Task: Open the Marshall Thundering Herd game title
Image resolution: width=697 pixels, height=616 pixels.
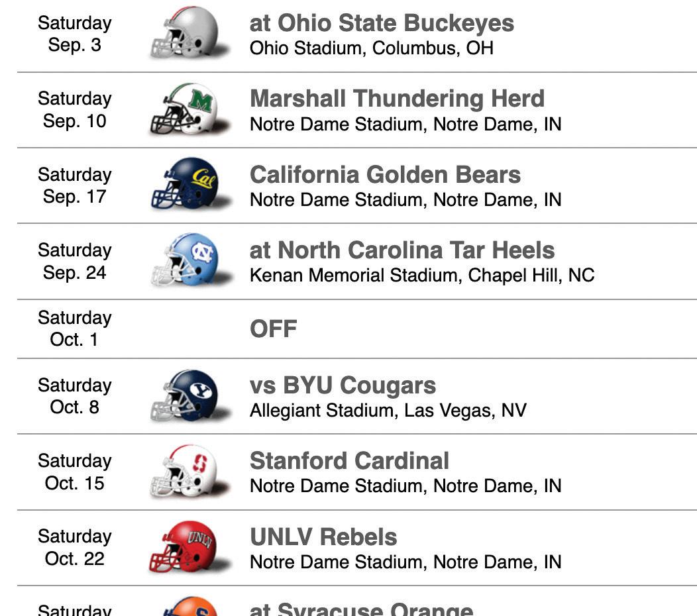Action: (397, 99)
